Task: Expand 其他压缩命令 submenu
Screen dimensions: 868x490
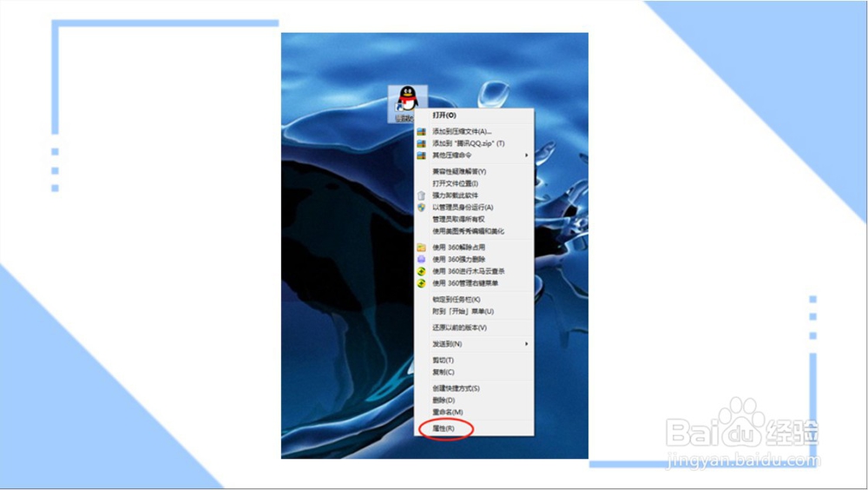Action: pos(475,156)
